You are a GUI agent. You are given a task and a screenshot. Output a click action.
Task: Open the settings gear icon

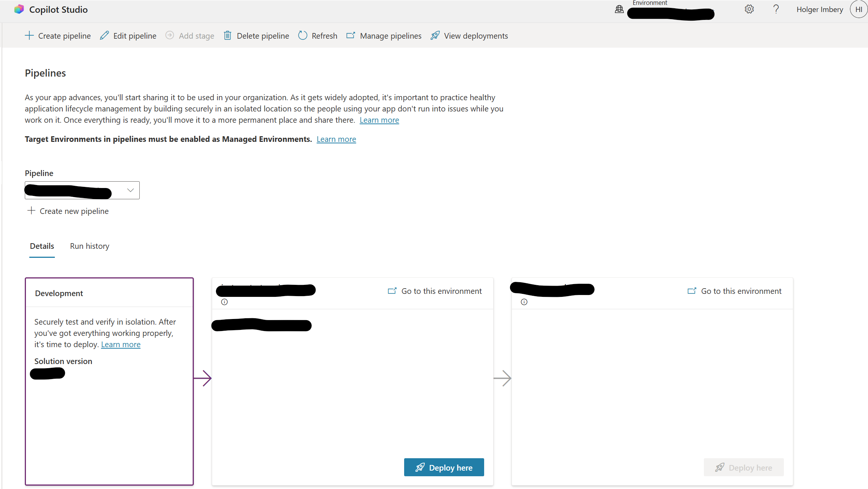749,9
